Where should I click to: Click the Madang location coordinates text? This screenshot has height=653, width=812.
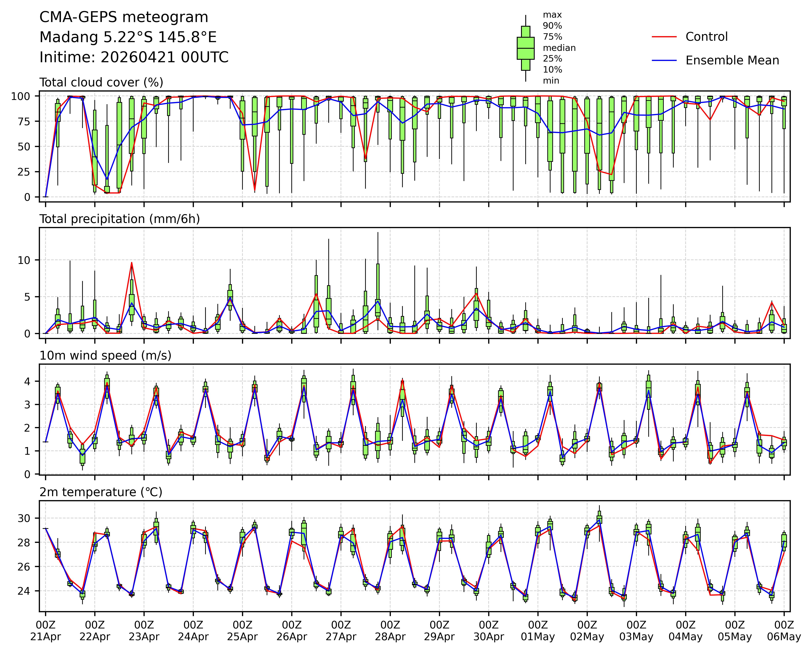[x=128, y=37]
